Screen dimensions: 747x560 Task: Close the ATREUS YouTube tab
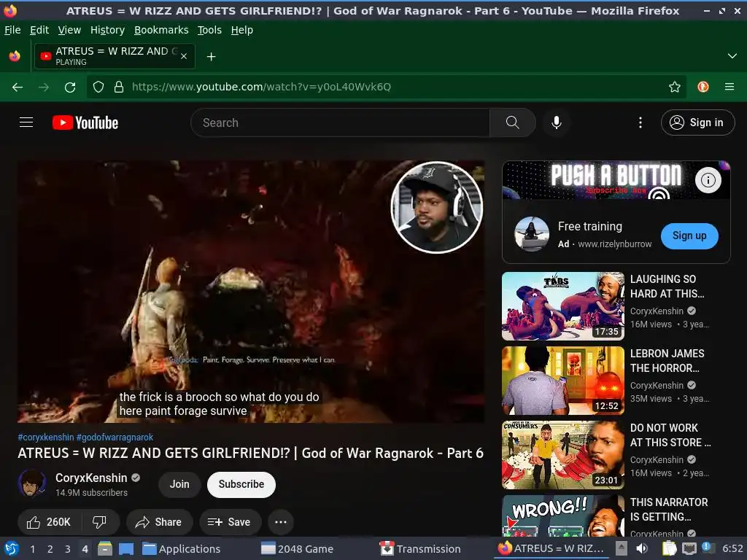point(184,56)
